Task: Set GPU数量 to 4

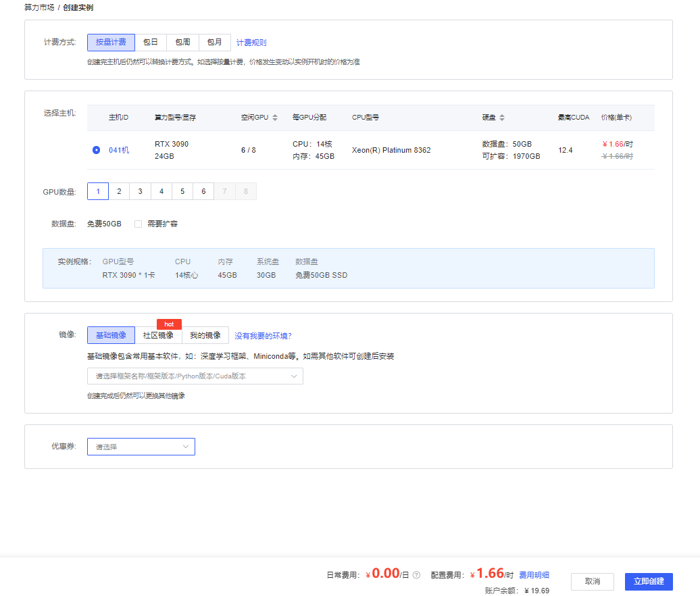Action: point(161,191)
